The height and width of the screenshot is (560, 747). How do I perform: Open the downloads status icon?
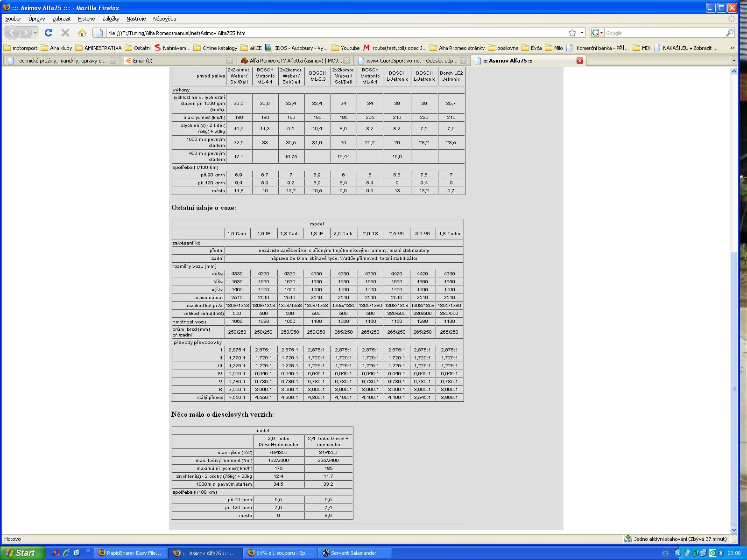pos(628,539)
